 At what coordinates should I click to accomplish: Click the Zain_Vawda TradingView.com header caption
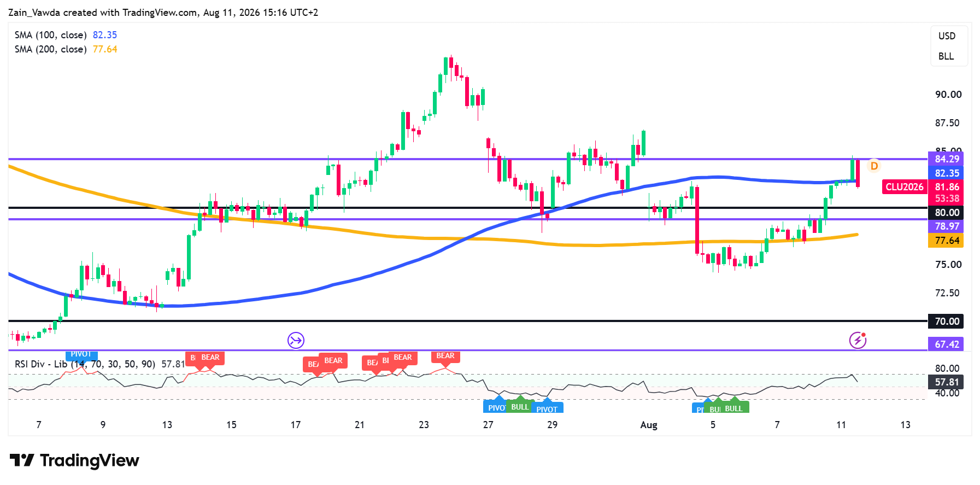pos(163,13)
